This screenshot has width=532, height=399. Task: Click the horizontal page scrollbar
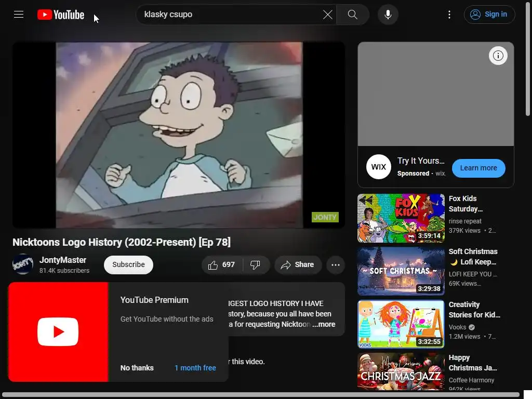pos(261,395)
